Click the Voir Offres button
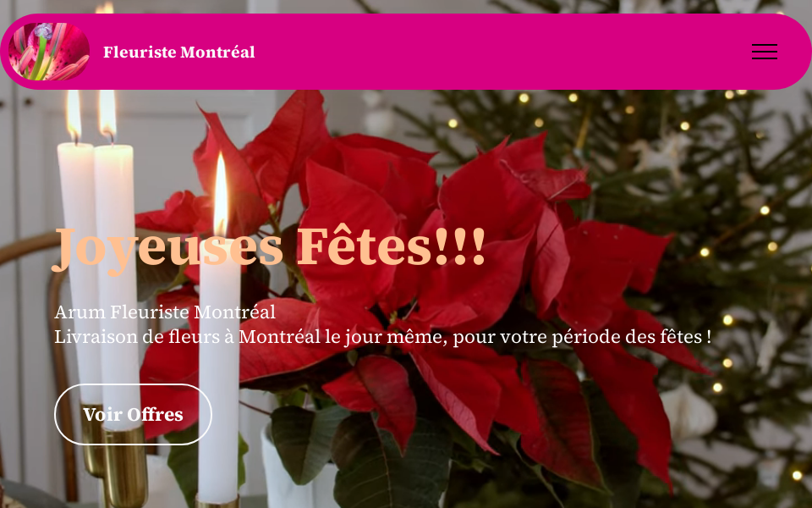This screenshot has width=812, height=508. click(x=133, y=415)
